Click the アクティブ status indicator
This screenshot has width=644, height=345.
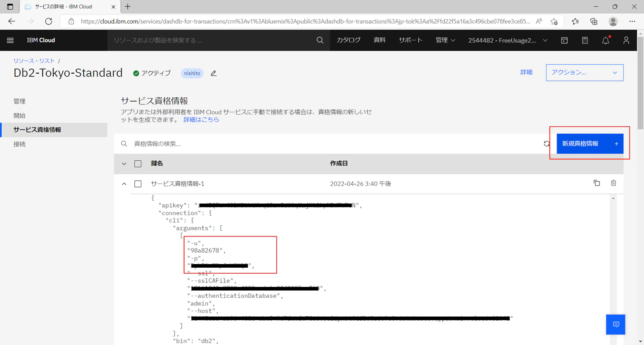coord(152,73)
